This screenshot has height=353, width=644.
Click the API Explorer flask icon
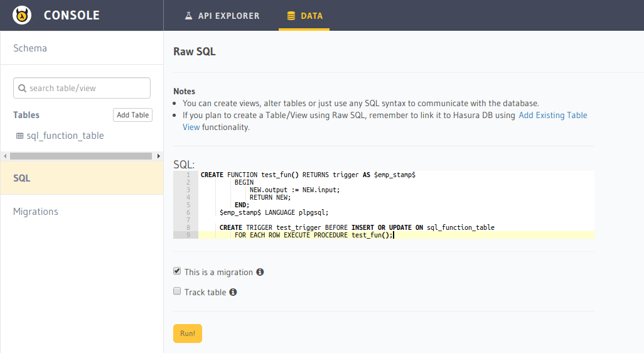coord(188,16)
